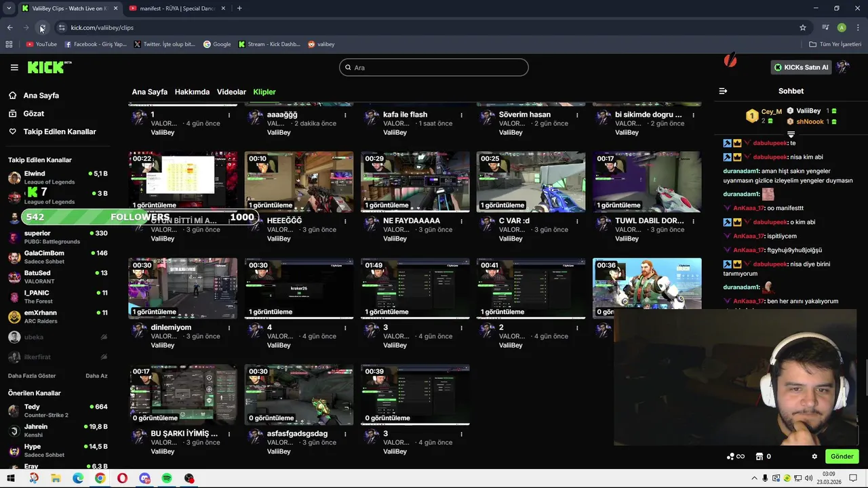Switch to the Ana Sayfa channel tab
The image size is (868, 488).
pos(150,92)
